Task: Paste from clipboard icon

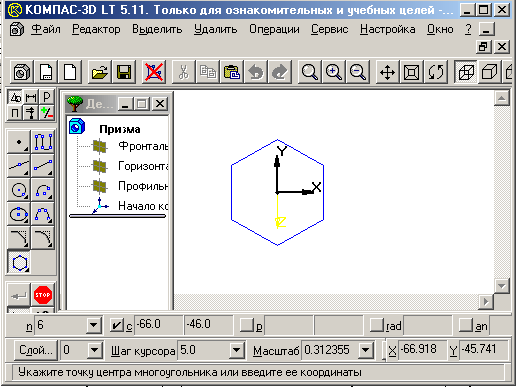Action: pyautogui.click(x=232, y=72)
